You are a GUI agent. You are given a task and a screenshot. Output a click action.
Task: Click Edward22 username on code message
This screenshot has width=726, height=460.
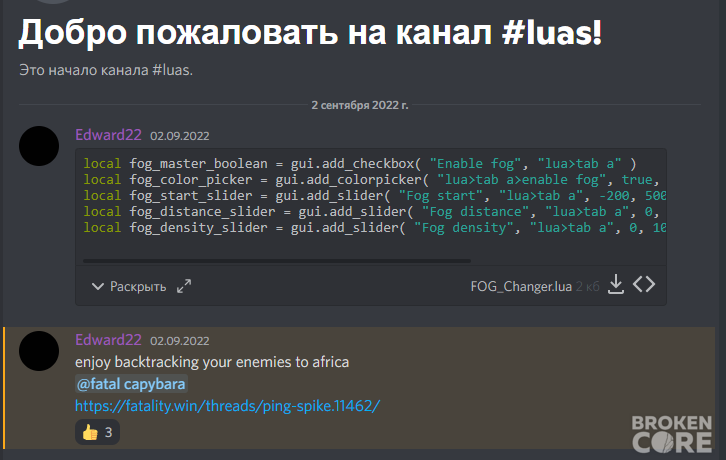coord(108,135)
